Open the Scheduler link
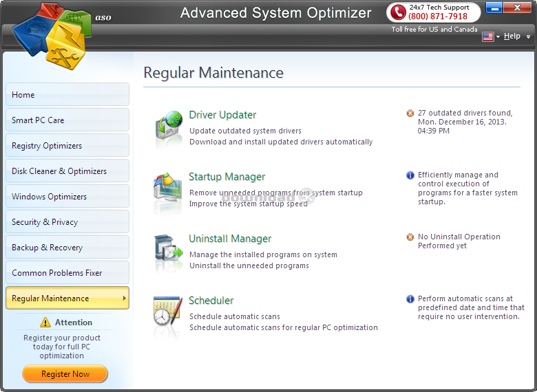The image size is (537, 392). point(211,301)
